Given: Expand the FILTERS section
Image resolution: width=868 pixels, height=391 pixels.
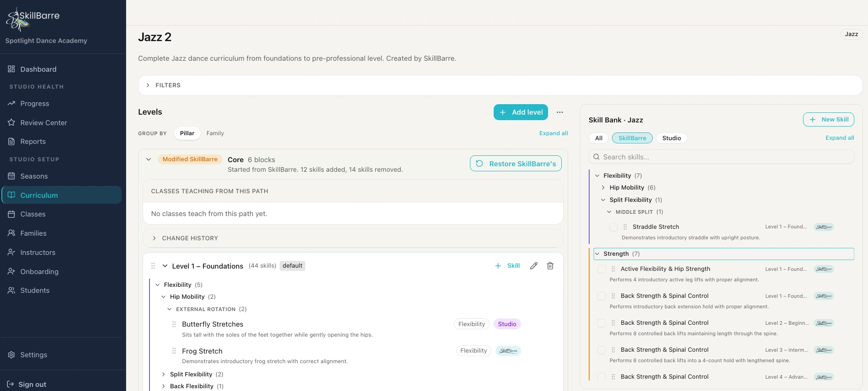Looking at the screenshot, I should tap(500, 85).
